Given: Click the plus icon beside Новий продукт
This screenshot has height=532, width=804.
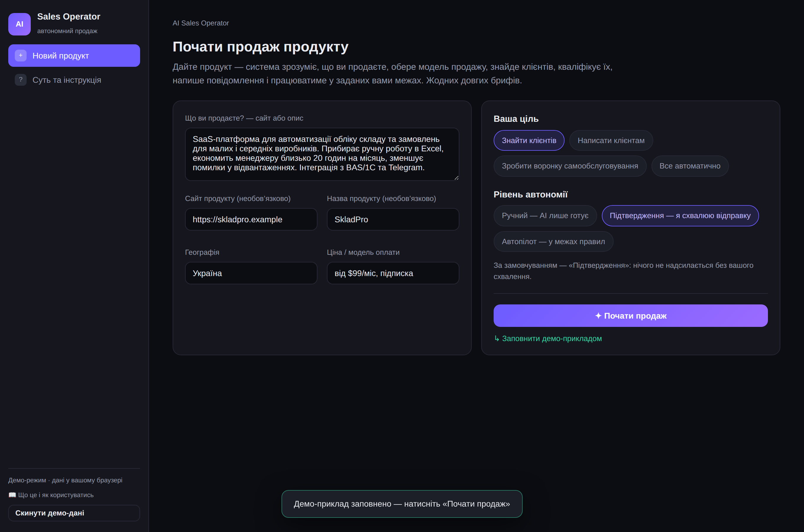Looking at the screenshot, I should pos(21,55).
